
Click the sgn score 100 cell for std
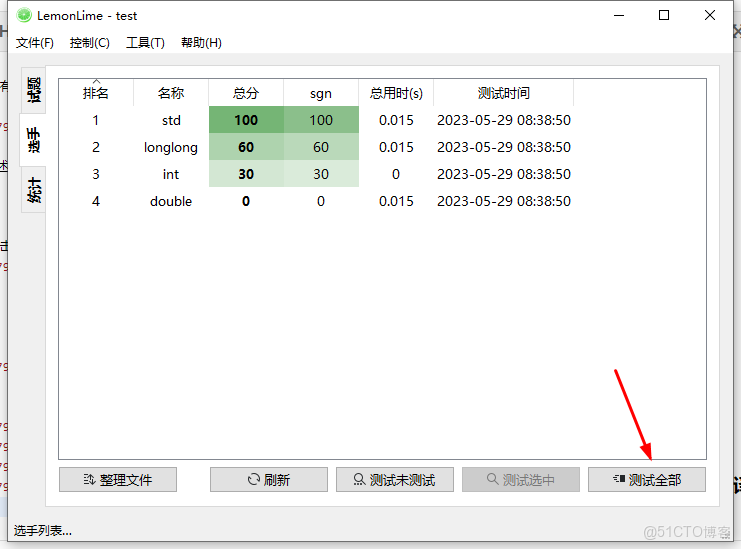321,120
